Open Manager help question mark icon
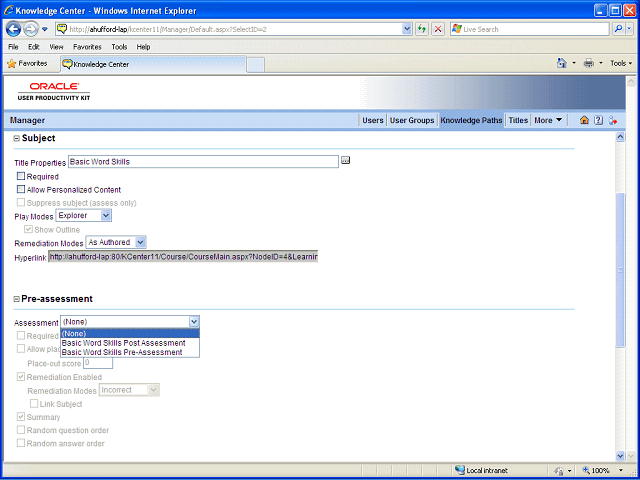This screenshot has height=480, width=640. (598, 120)
